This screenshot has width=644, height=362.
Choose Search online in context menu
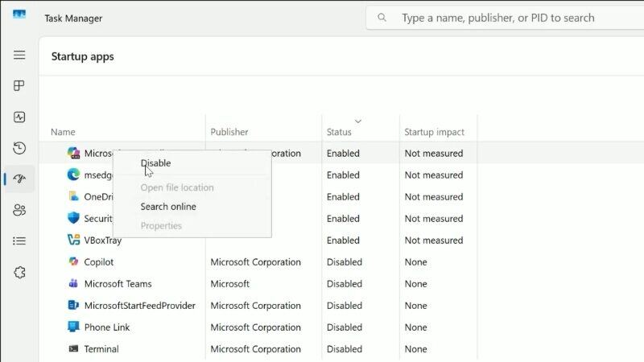[168, 207]
